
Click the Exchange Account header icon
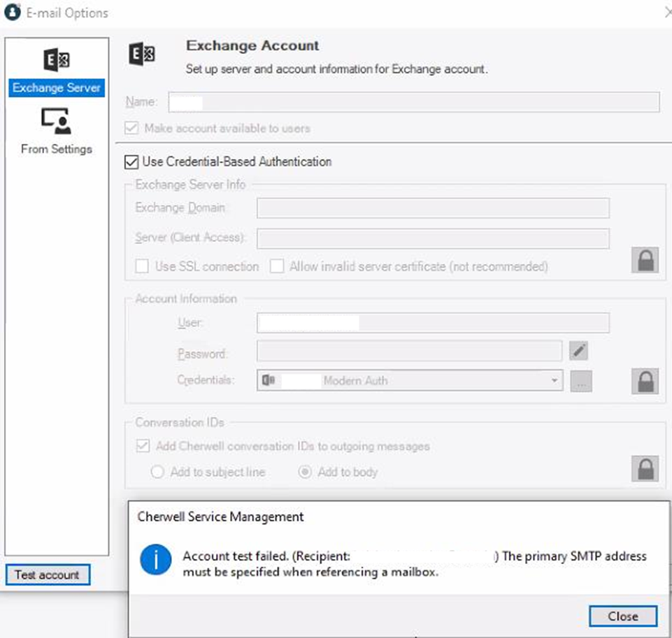pyautogui.click(x=143, y=56)
